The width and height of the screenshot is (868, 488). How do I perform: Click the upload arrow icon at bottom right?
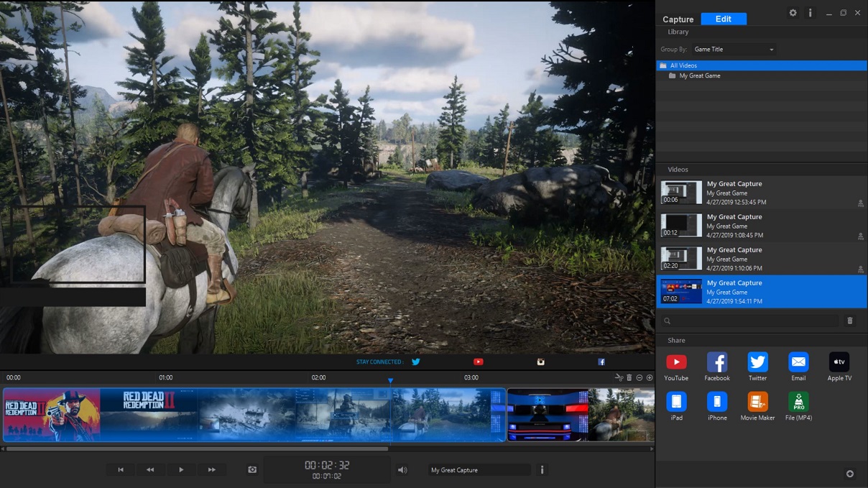(x=850, y=474)
